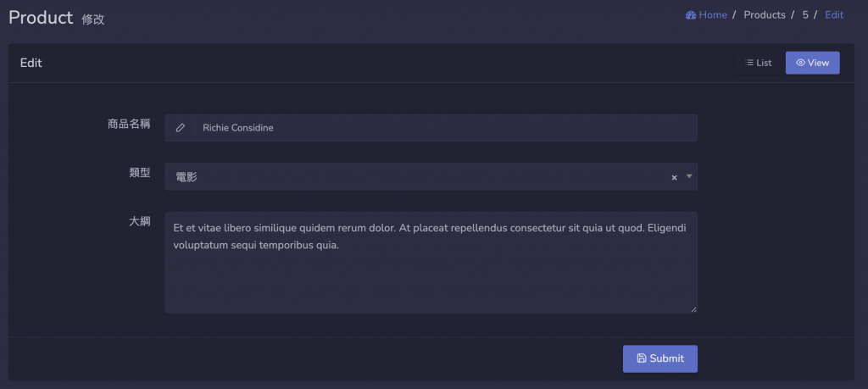Click the list icon in the List button

coord(749,63)
